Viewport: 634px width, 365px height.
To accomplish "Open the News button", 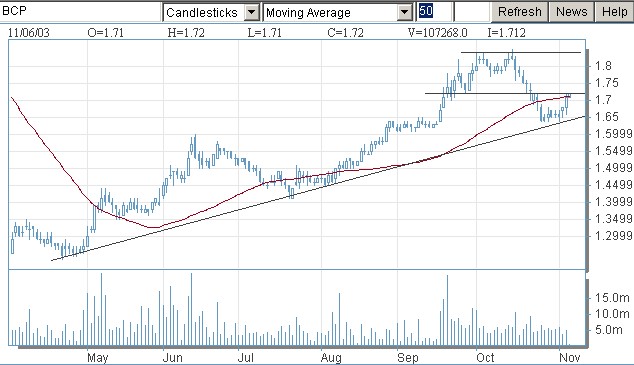I will [571, 12].
